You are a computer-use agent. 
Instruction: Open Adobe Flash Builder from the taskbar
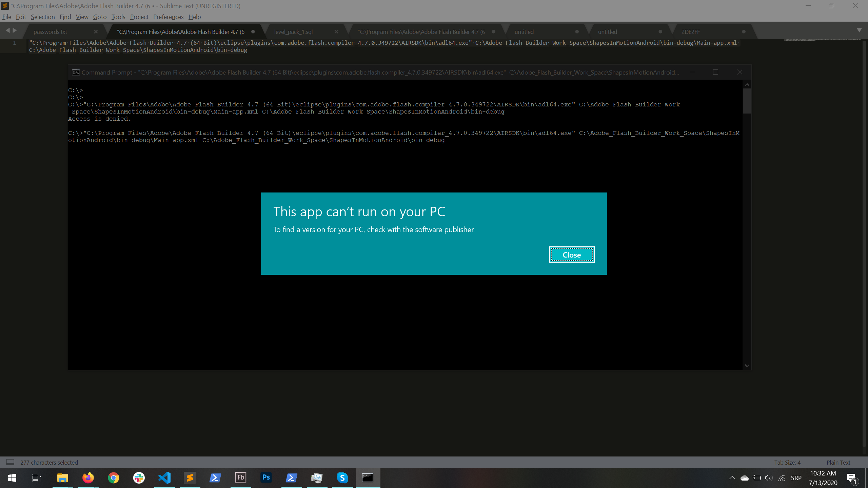tap(240, 477)
